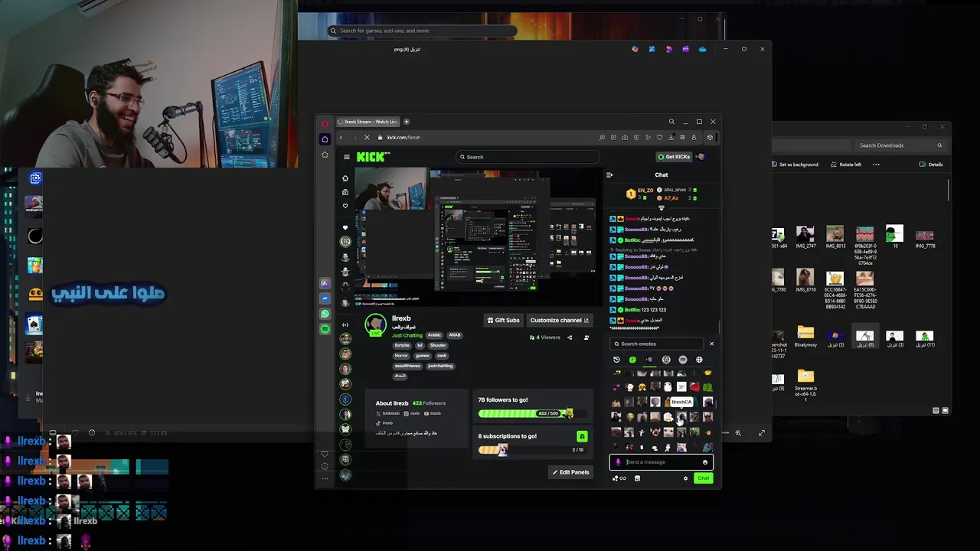Click Rotate left in Downloads window
The width and height of the screenshot is (980, 551).
point(845,165)
